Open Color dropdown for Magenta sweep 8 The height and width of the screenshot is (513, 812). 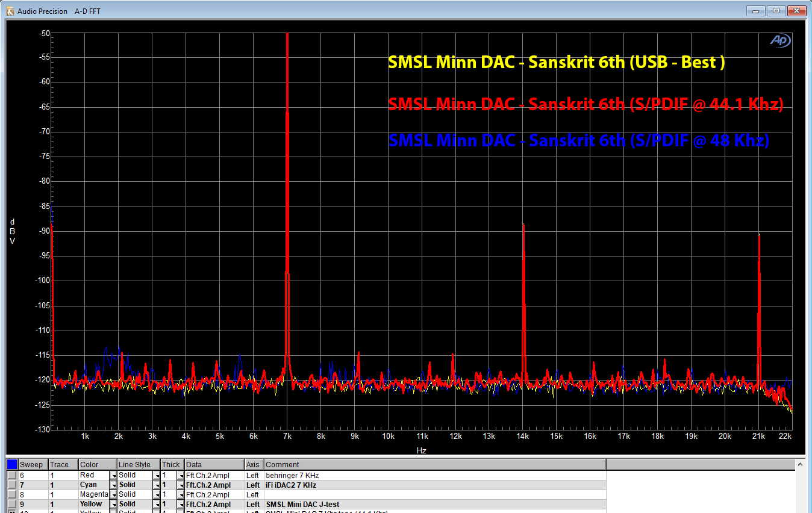[113, 495]
